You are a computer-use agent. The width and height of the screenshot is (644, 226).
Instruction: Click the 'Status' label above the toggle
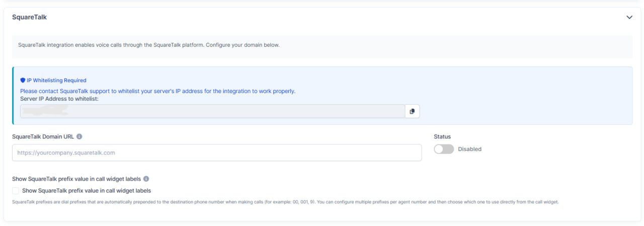[x=442, y=136]
